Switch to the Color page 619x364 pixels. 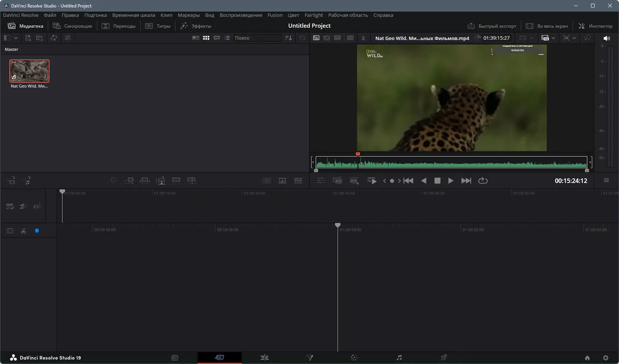coord(354,358)
